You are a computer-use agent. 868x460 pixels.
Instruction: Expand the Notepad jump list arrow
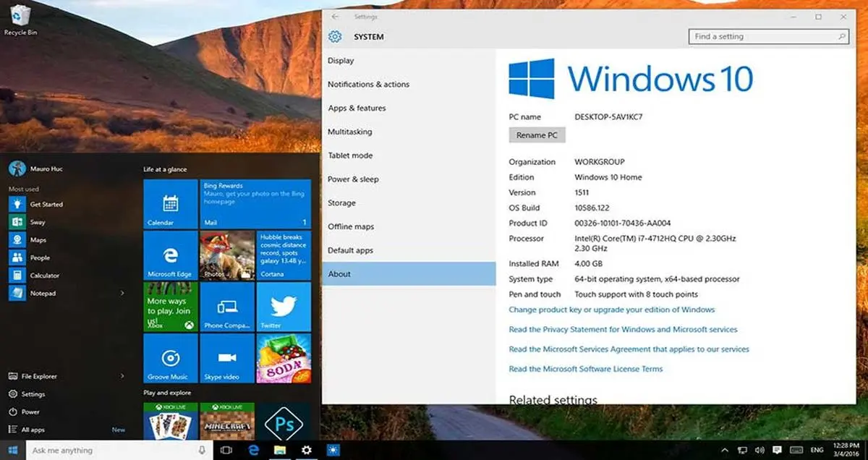(122, 294)
